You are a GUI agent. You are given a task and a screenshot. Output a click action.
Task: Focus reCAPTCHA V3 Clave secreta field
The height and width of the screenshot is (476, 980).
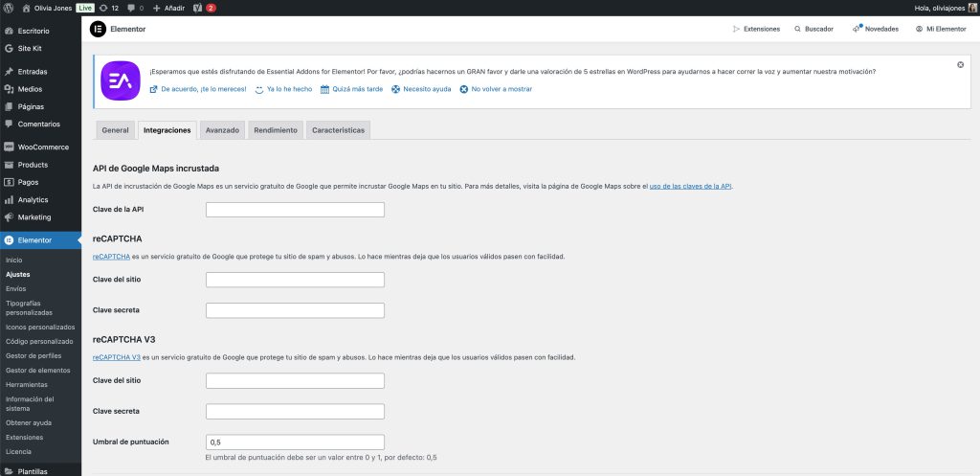[295, 412]
